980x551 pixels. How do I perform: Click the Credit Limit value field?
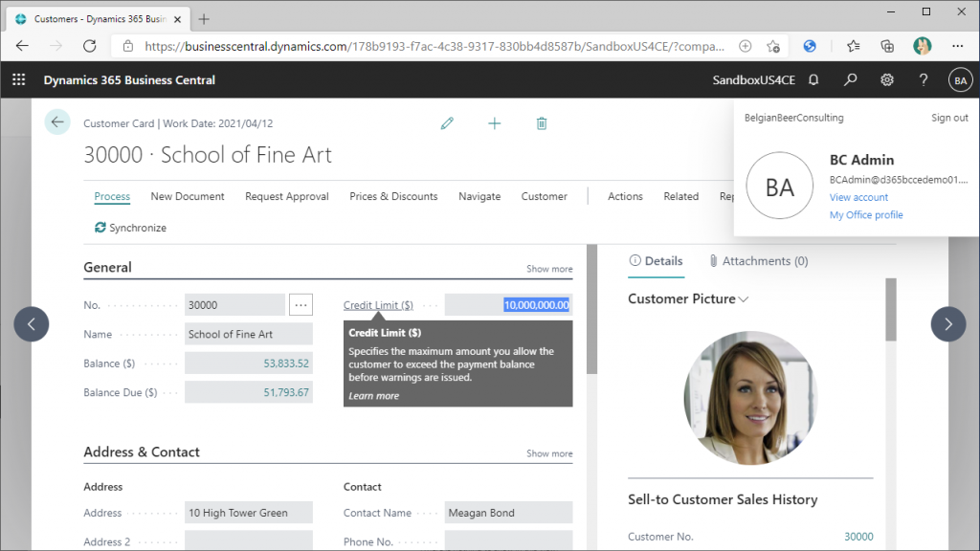pyautogui.click(x=509, y=305)
